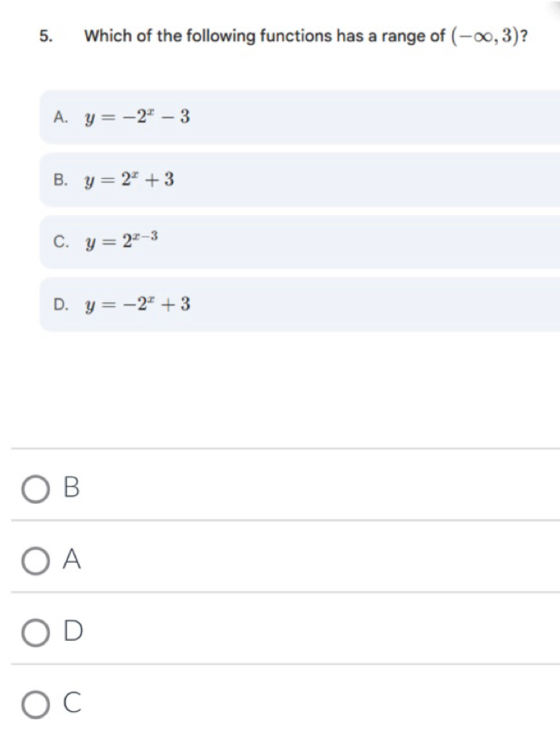Click the letter C beside its radio button
560x736 pixels.
point(72,703)
